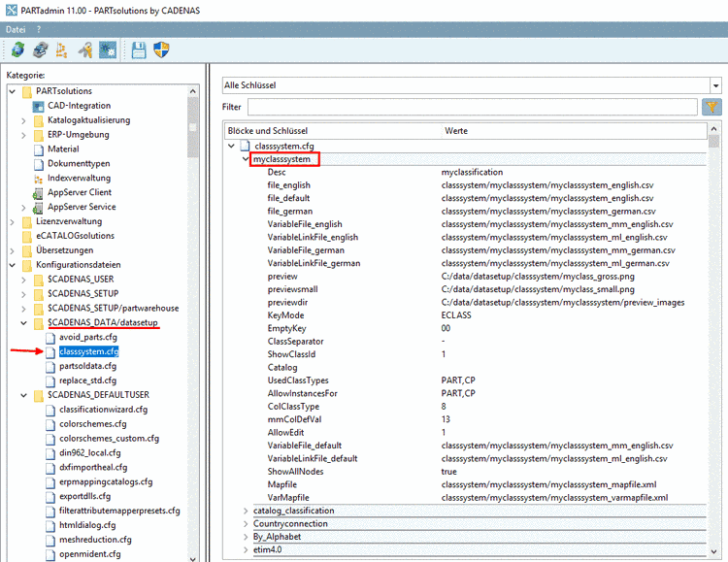Click the Werte column header
Viewport: 728px width, 562px height.
point(573,131)
